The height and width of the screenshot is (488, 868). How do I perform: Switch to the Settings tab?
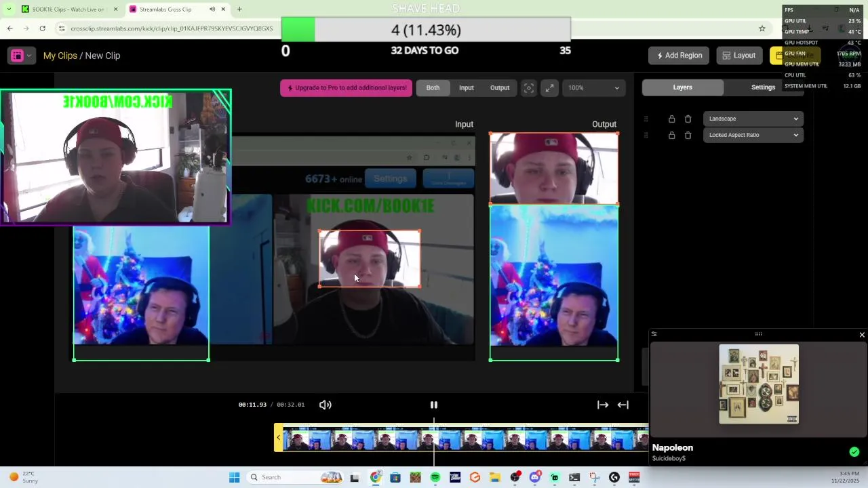763,87
